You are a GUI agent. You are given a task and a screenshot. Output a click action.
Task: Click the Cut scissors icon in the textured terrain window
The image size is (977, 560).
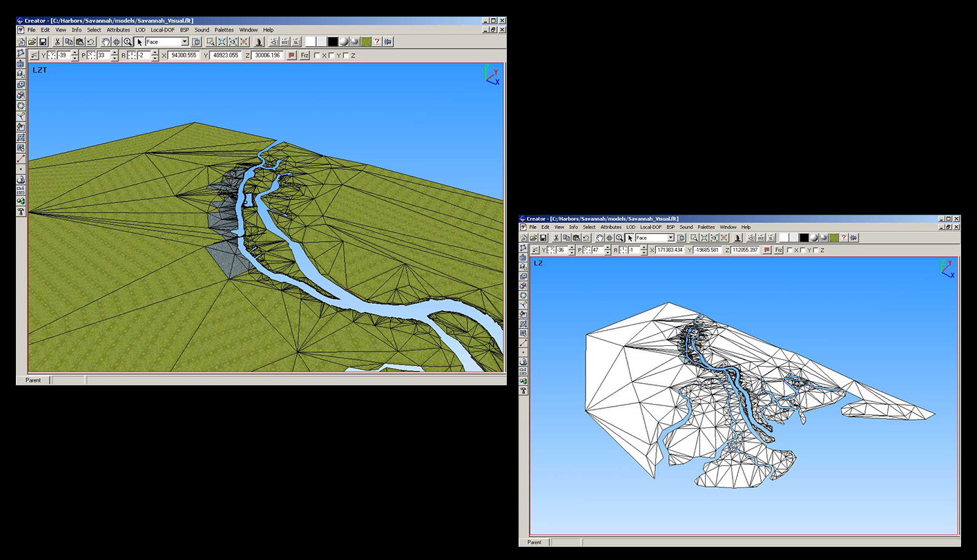pyautogui.click(x=57, y=42)
